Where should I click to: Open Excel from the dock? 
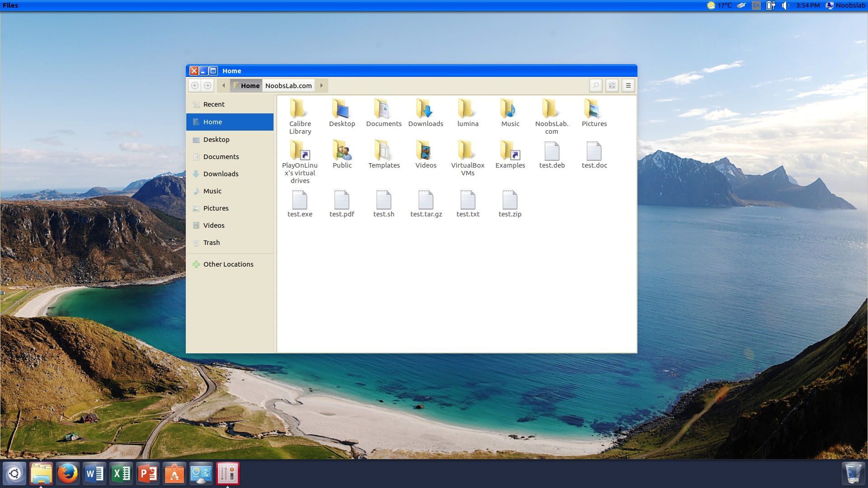[121, 474]
